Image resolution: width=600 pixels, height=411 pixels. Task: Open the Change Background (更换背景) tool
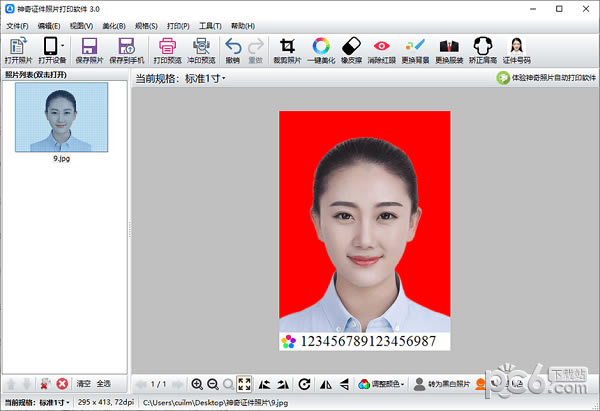416,50
